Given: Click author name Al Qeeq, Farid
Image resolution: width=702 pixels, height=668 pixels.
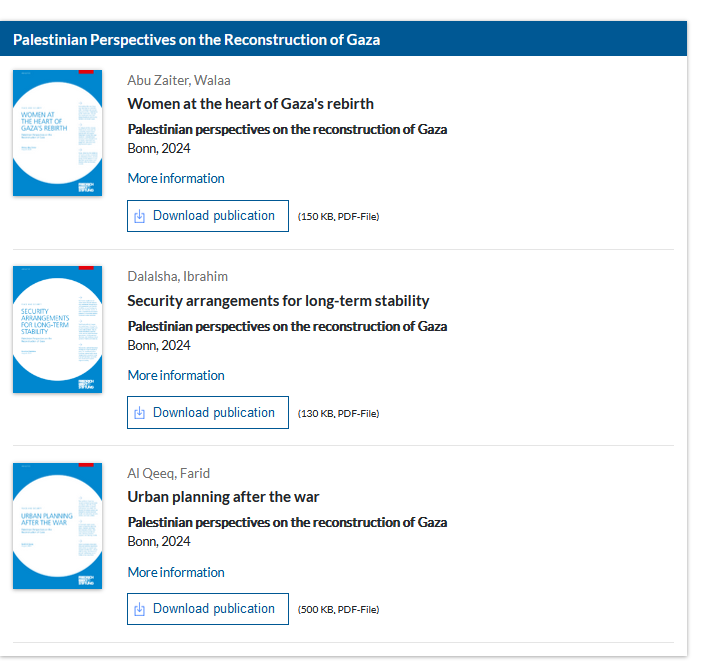Looking at the screenshot, I should 168,474.
